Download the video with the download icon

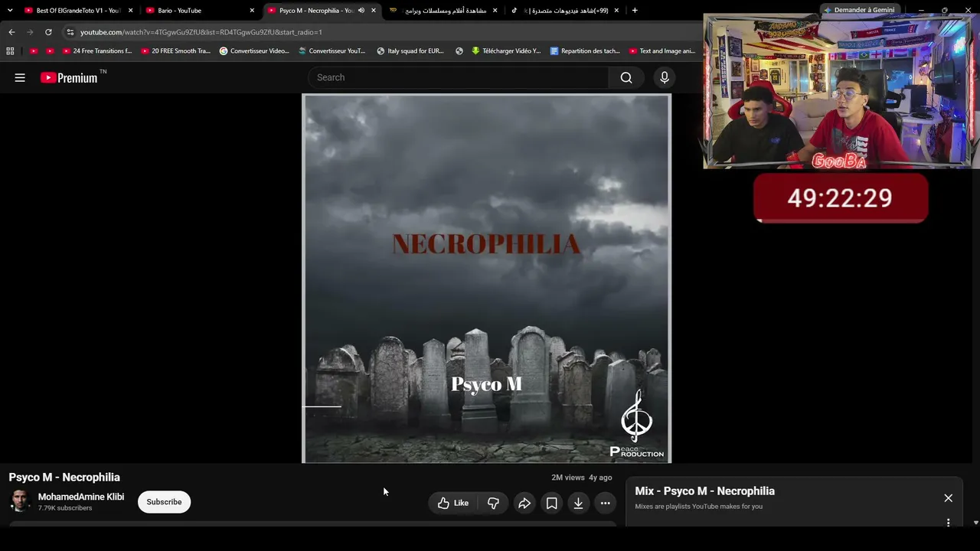coord(578,503)
